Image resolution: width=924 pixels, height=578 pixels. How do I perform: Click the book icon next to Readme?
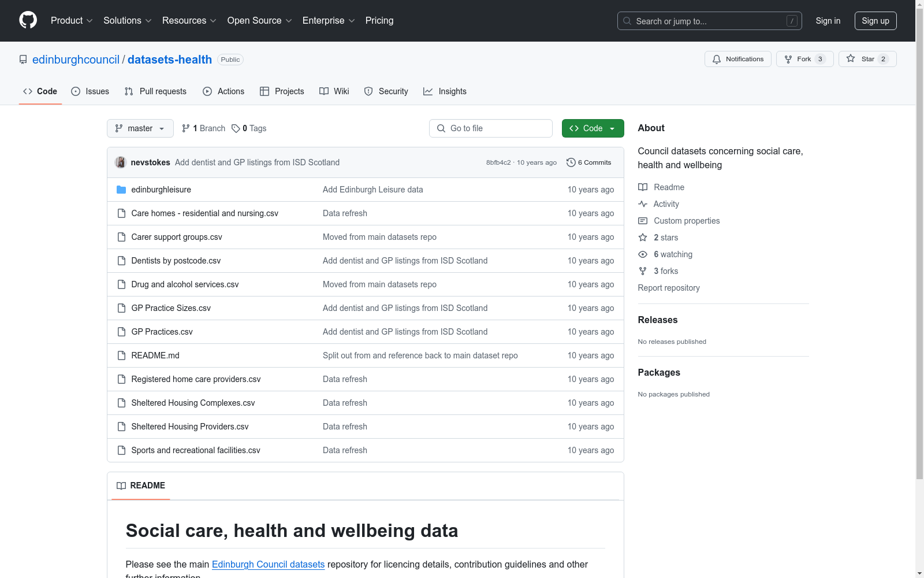(643, 187)
